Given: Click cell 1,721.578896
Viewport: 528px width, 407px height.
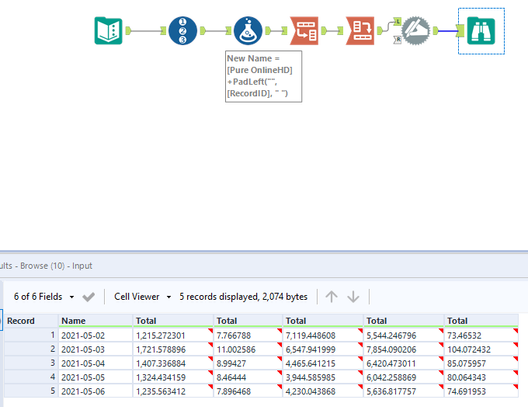Looking at the screenshot, I should tap(173, 349).
